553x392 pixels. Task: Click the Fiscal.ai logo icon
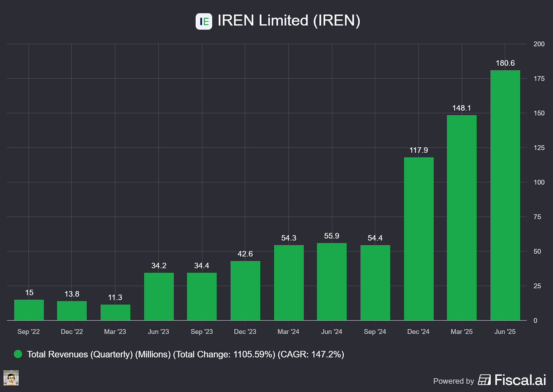click(484, 379)
